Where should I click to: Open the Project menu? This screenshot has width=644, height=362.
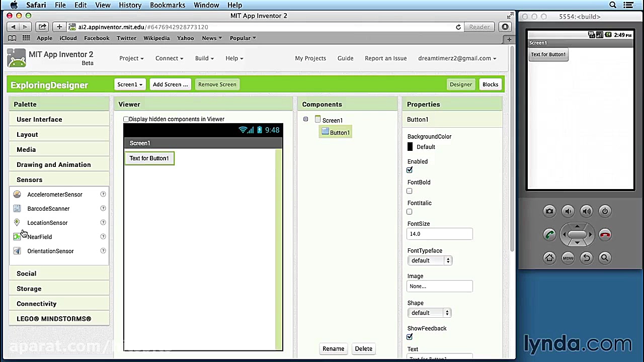tap(131, 58)
